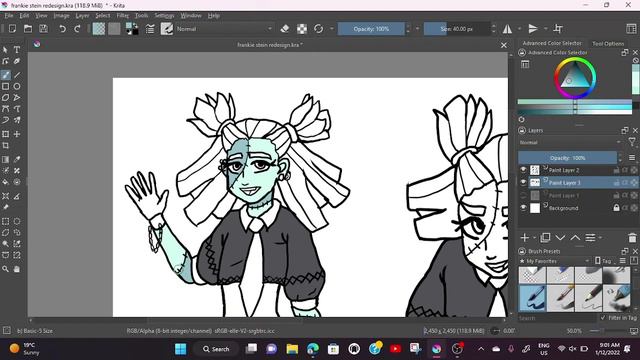Toggle Filter in Tag checkbox

pos(603,318)
